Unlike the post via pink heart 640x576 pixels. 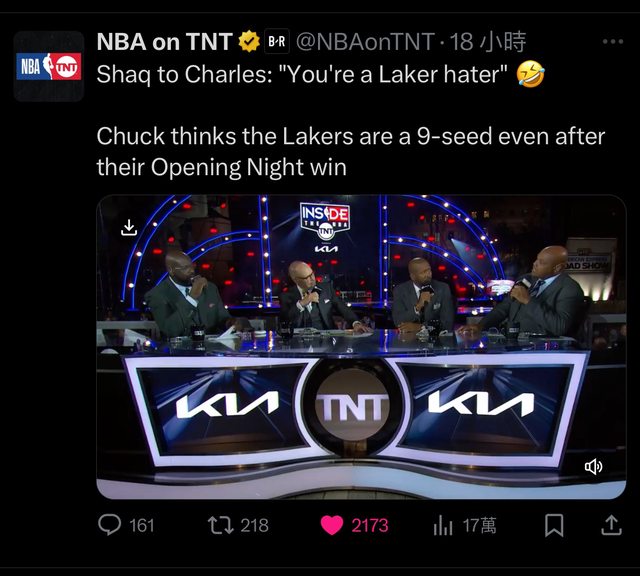332,525
